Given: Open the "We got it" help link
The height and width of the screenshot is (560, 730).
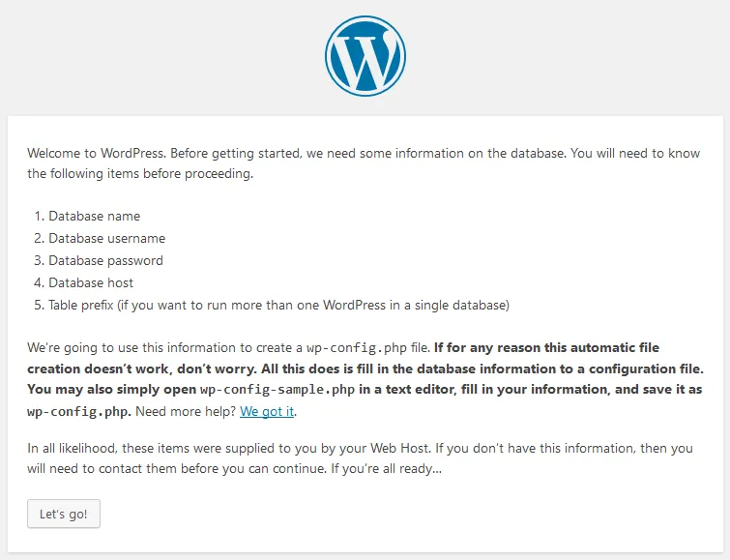Looking at the screenshot, I should (267, 412).
